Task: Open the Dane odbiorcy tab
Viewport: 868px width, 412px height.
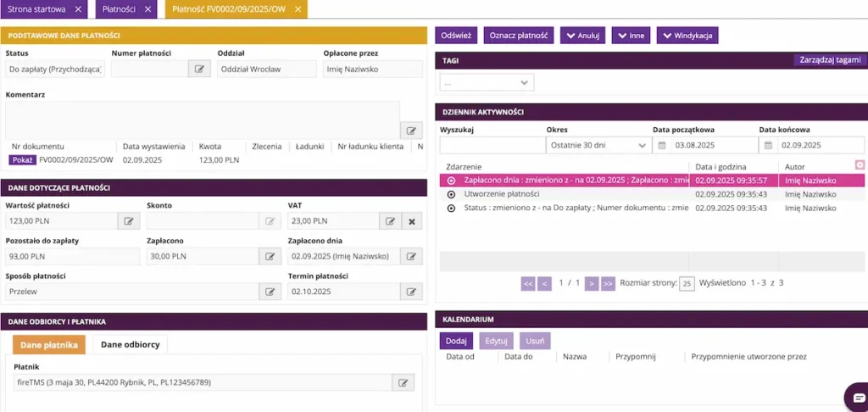Action: [130, 344]
